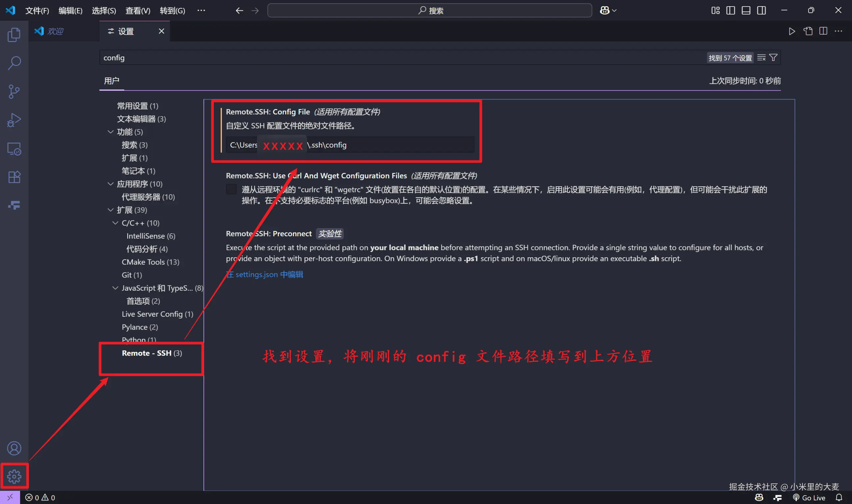Clear settings search input icon

pos(761,58)
